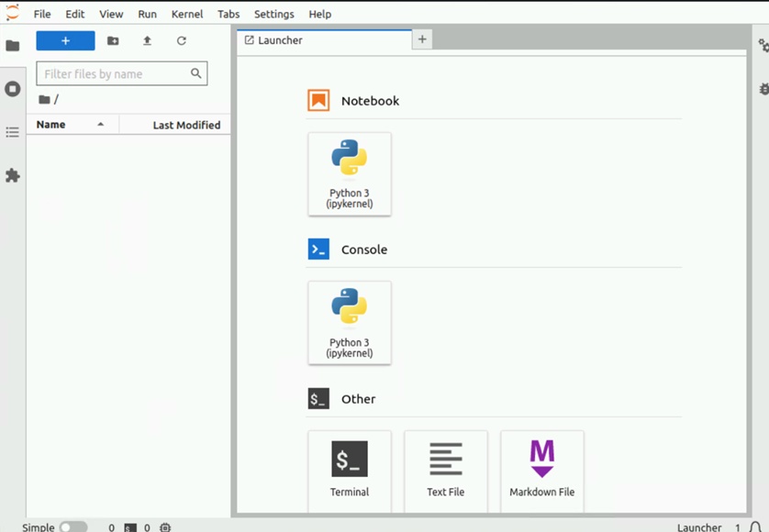Refresh the file browser list
Screen dimensions: 769x532
[182, 40]
